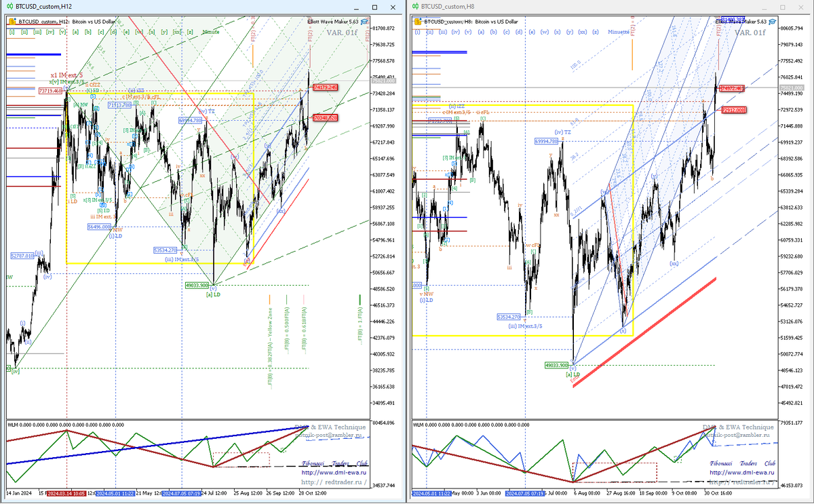Click the Minute degree label in H12 chart
Screen dimensions: 814x504
[x=211, y=32]
